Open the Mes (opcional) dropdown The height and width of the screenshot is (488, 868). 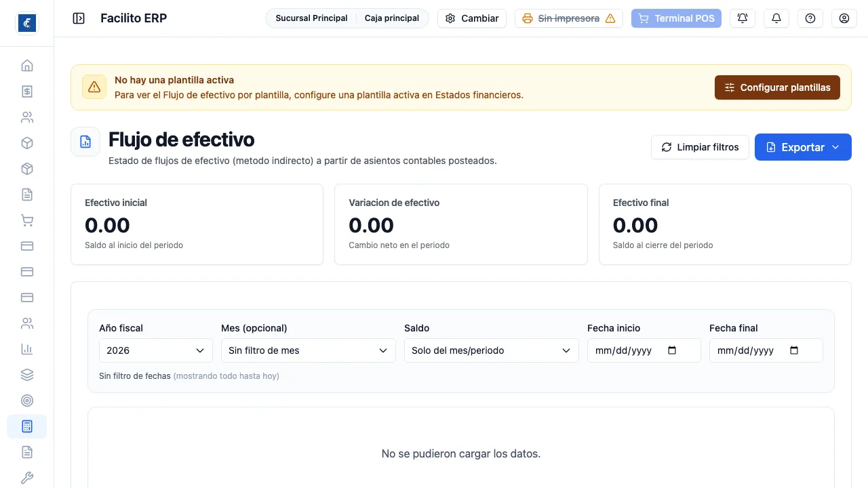[x=309, y=350]
